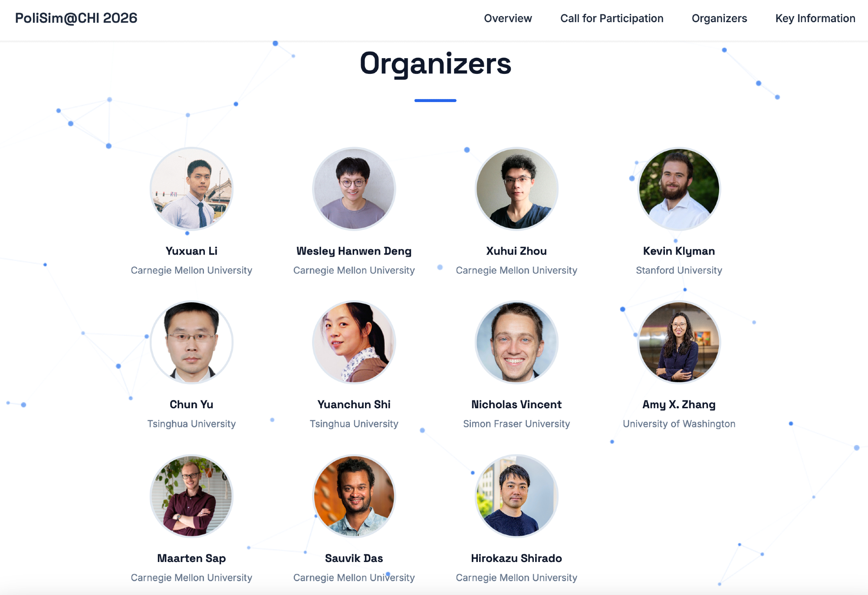The width and height of the screenshot is (868, 595).
Task: Open the Nicholas Vincent name link
Action: tap(516, 404)
